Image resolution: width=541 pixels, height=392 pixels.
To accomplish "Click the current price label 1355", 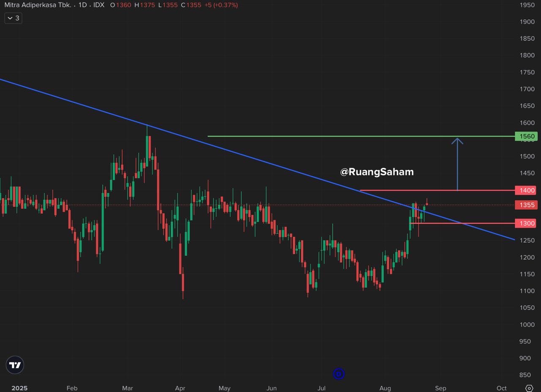I will [x=525, y=205].
